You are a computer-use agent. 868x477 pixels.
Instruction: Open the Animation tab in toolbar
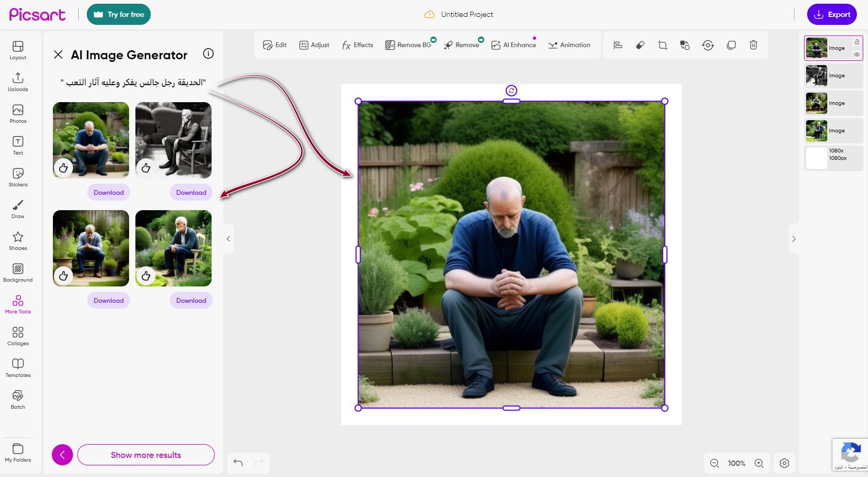569,46
